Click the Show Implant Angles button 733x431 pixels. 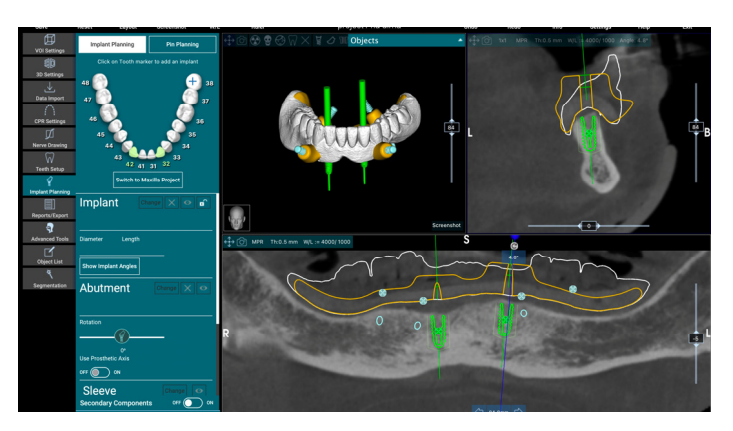110,265
